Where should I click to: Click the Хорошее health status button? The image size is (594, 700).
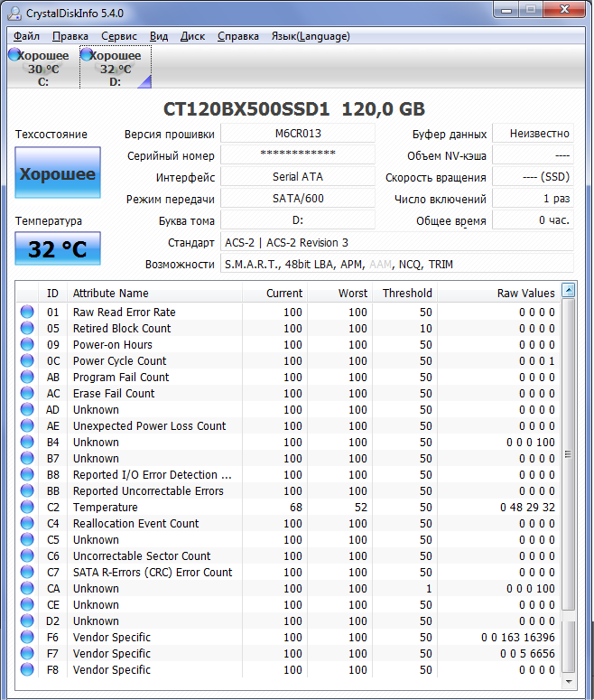tap(58, 173)
